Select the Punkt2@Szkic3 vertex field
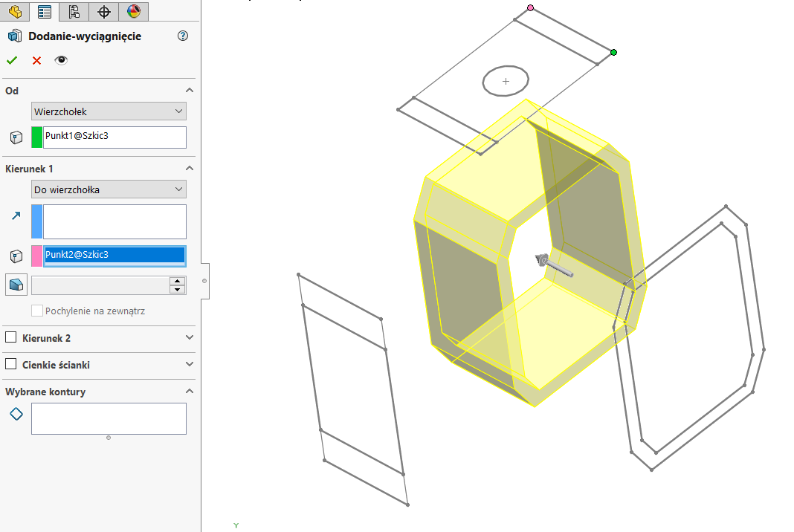Image resolution: width=794 pixels, height=532 pixels. click(114, 256)
